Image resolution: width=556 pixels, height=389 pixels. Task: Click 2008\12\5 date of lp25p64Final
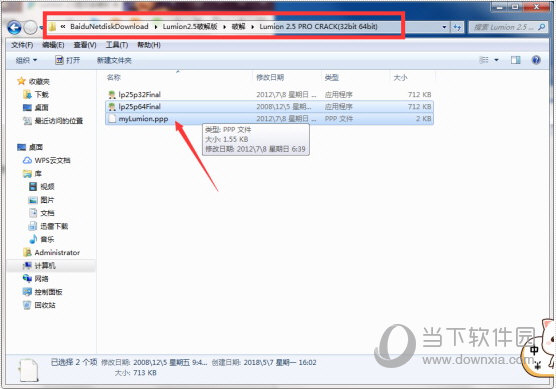point(284,106)
